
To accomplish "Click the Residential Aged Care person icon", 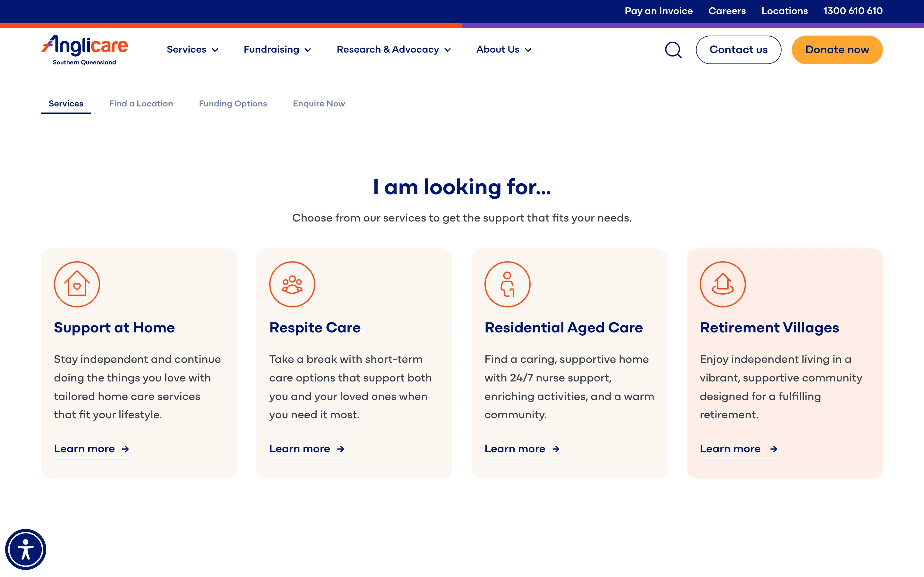I will 507,284.
